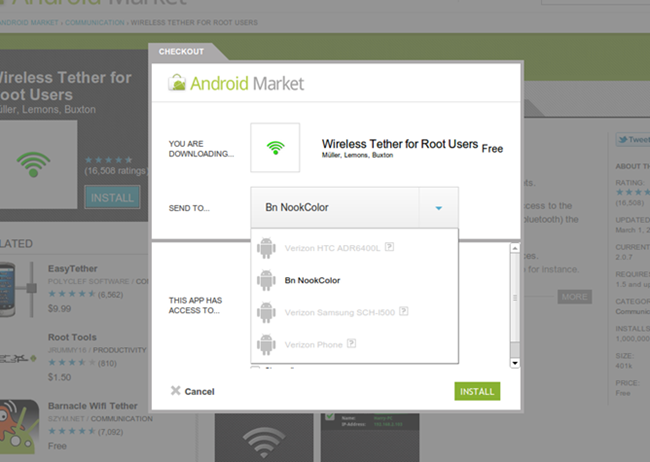Cancel the checkout dialog

tap(192, 391)
